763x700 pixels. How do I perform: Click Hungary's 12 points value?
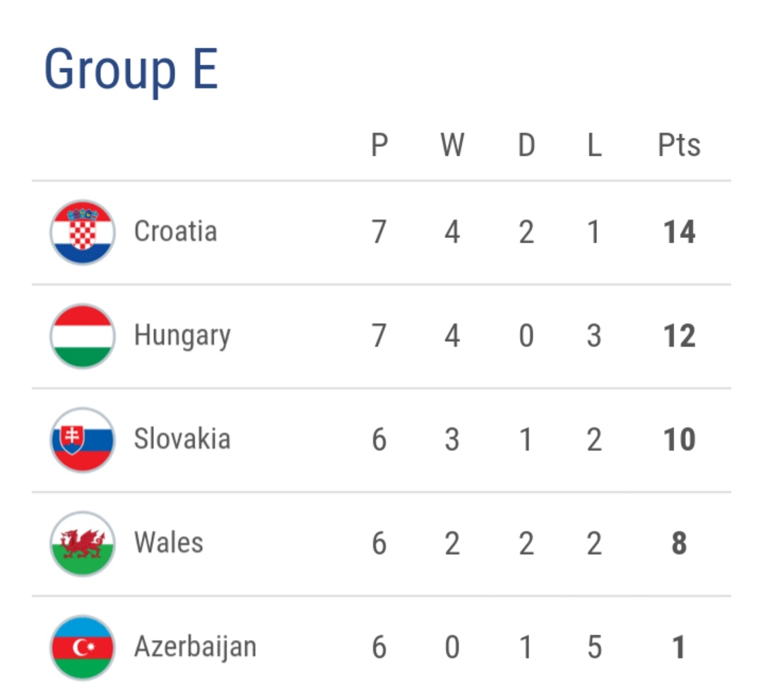click(679, 336)
